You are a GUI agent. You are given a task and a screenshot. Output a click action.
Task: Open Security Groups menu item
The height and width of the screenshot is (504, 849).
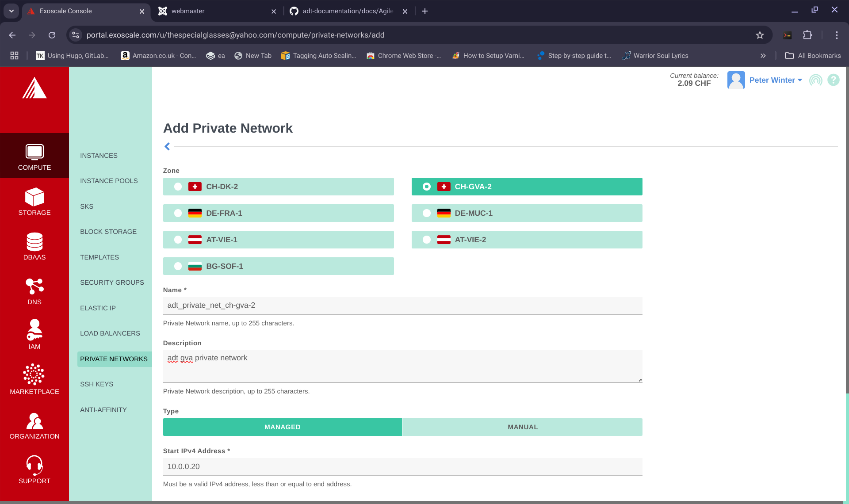(112, 283)
